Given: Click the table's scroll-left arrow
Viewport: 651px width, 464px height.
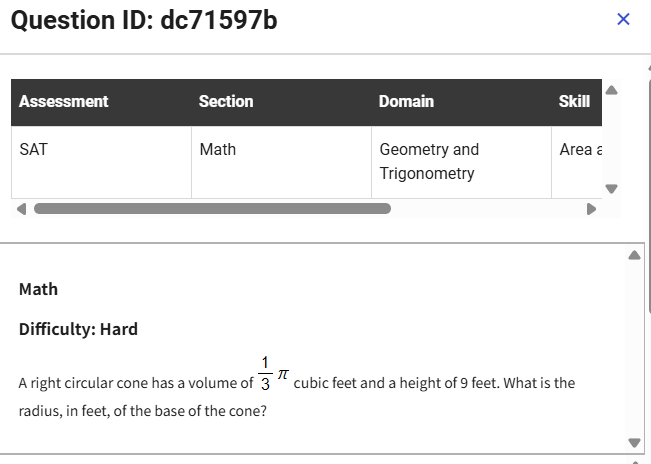Looking at the screenshot, I should tap(21, 209).
